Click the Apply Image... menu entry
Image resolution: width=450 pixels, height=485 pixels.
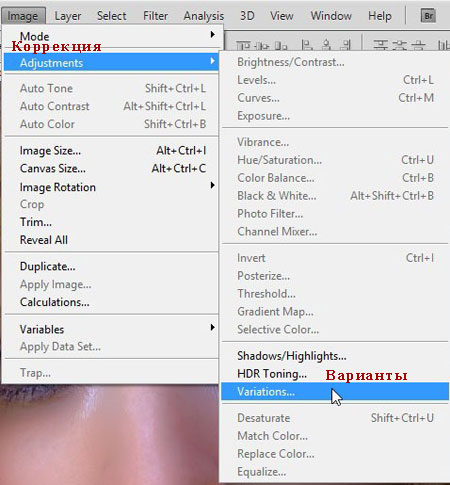click(x=111, y=284)
